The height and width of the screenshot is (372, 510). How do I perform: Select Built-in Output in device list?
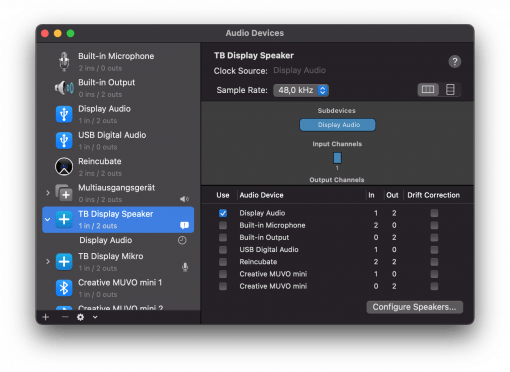tap(118, 88)
